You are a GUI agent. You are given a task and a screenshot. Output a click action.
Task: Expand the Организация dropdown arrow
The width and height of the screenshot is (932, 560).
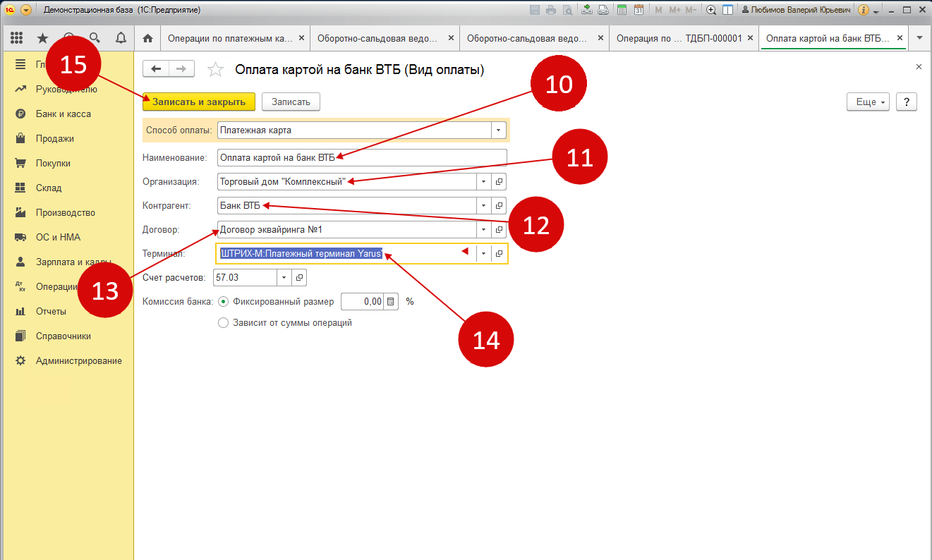click(483, 181)
